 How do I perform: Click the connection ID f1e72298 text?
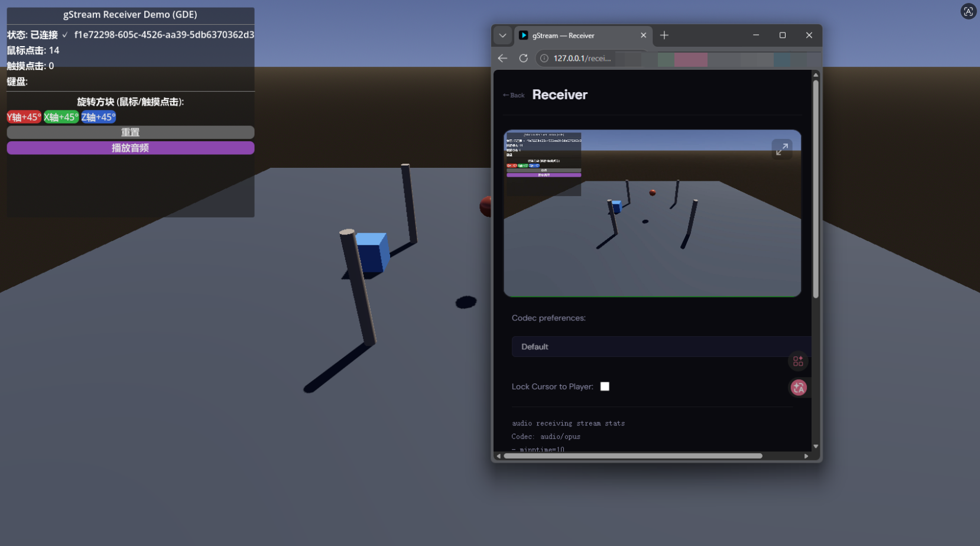(164, 35)
